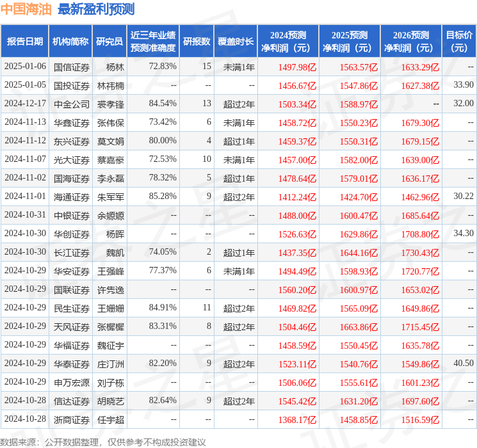Click the target price 32.00
The height and width of the screenshot is (448, 477).
(464, 103)
